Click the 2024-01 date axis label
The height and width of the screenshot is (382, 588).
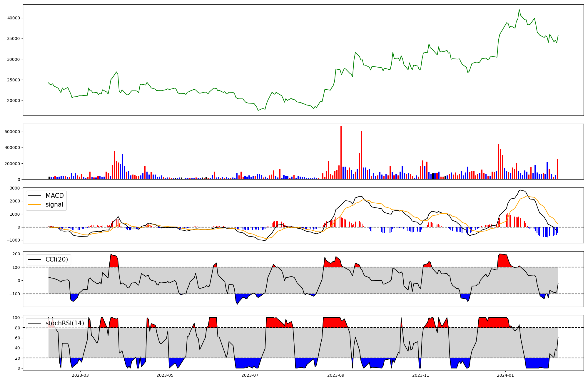tap(505, 375)
